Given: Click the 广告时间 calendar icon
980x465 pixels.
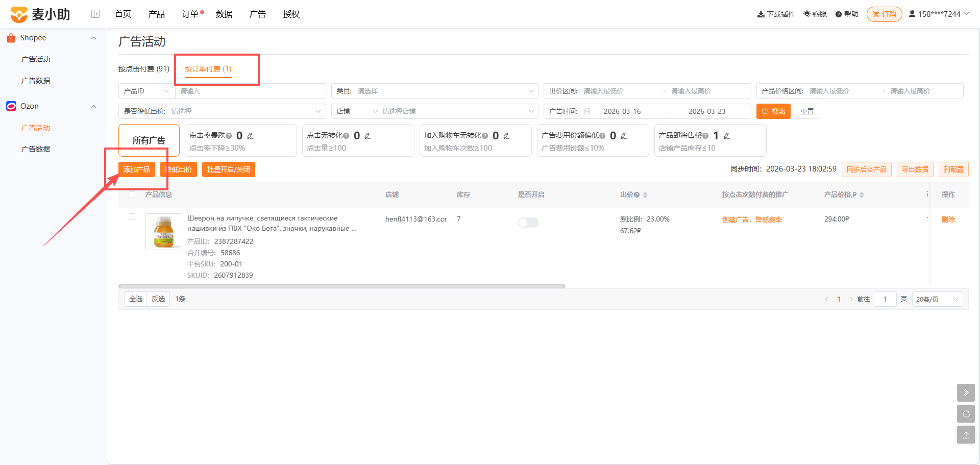Looking at the screenshot, I should pyautogui.click(x=587, y=111).
